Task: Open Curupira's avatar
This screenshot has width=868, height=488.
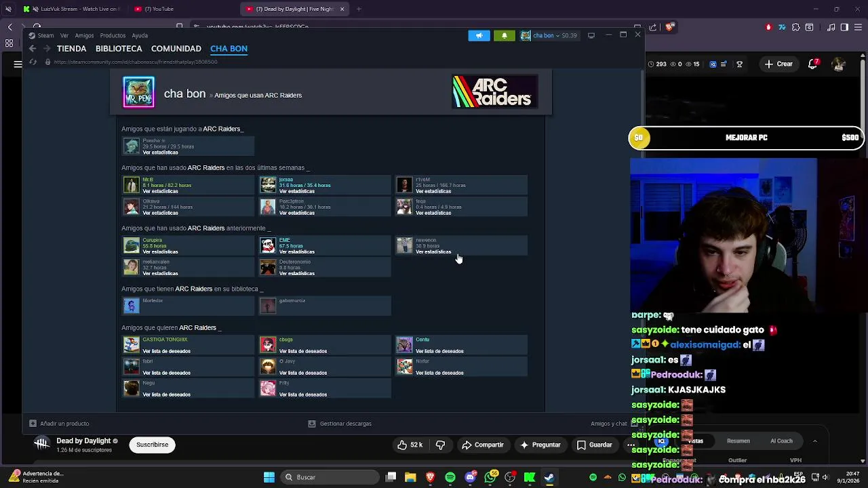Action: [132, 245]
